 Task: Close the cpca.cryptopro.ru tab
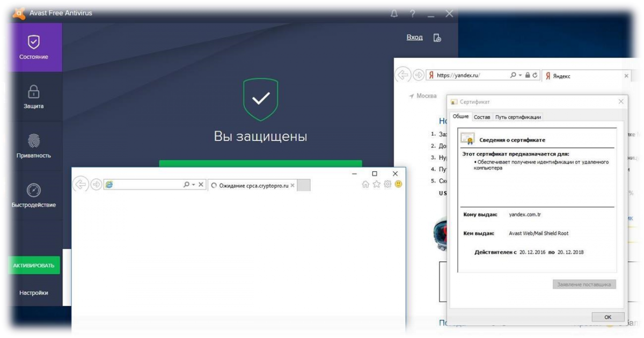tap(292, 186)
